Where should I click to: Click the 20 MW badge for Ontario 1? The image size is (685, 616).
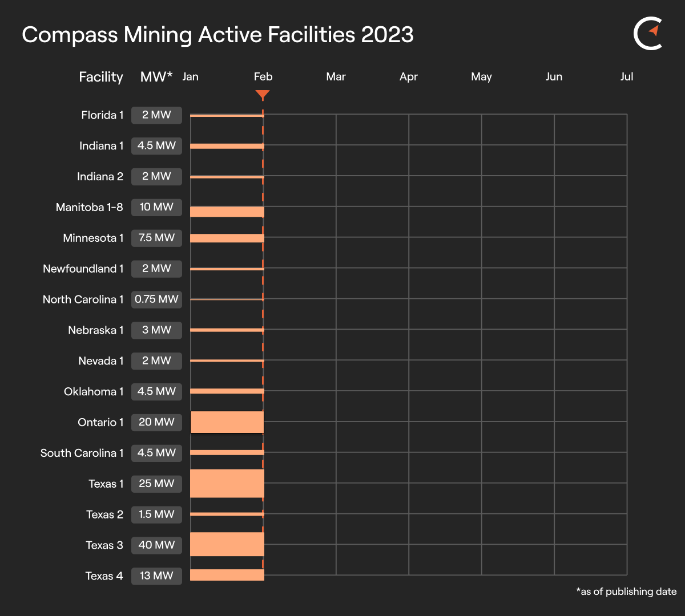pos(156,423)
